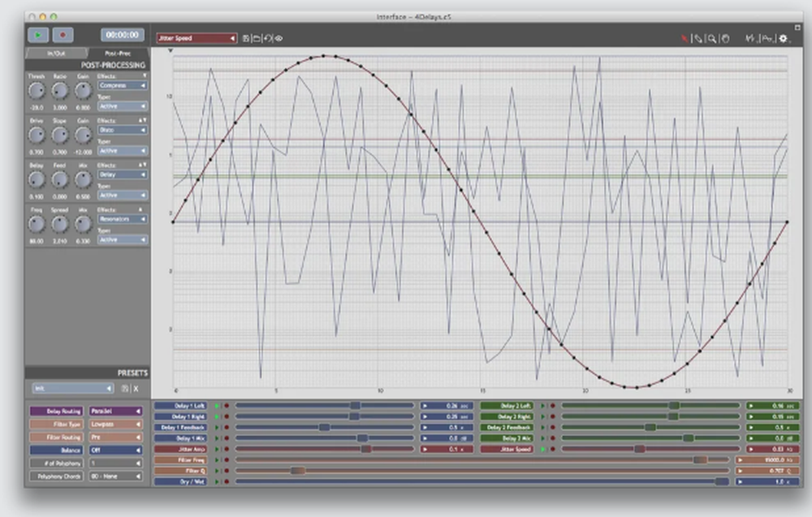Screen dimensions: 812x517
Task: Move Compress effect down with arrow
Action: pos(145,76)
